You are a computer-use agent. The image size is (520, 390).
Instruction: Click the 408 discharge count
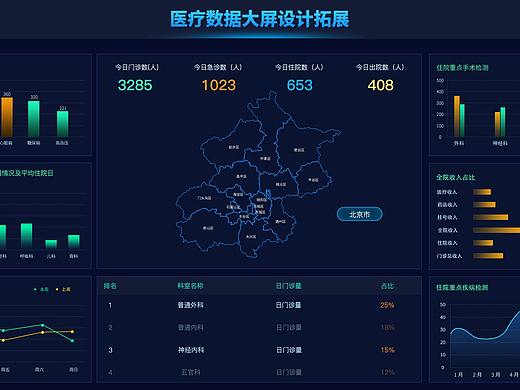click(380, 85)
